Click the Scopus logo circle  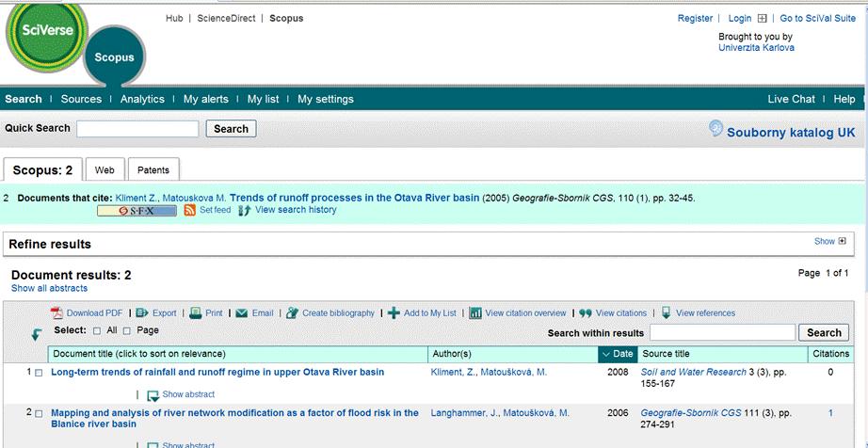point(114,56)
